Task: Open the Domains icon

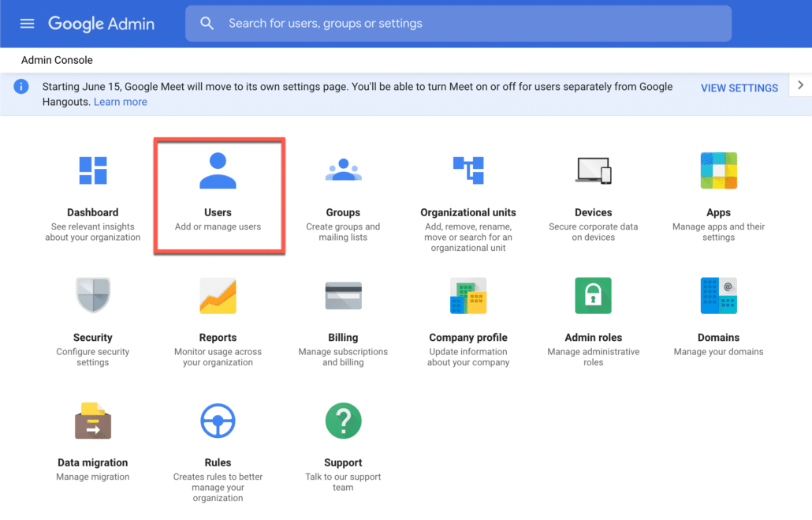Action: [x=719, y=296]
